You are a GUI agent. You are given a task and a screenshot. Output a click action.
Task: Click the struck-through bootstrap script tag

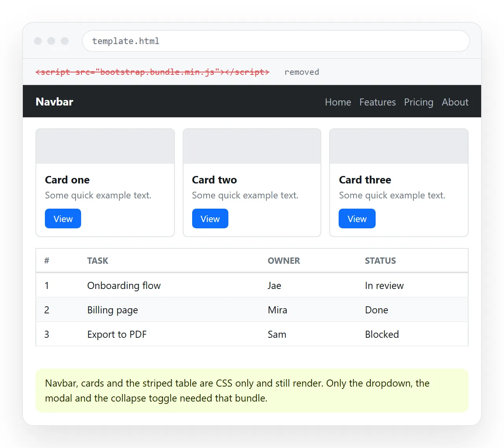pyautogui.click(x=152, y=72)
